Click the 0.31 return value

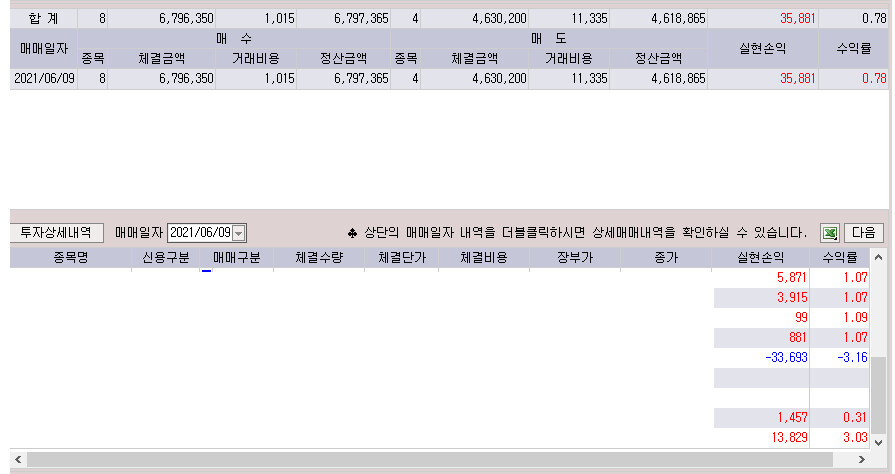click(855, 417)
